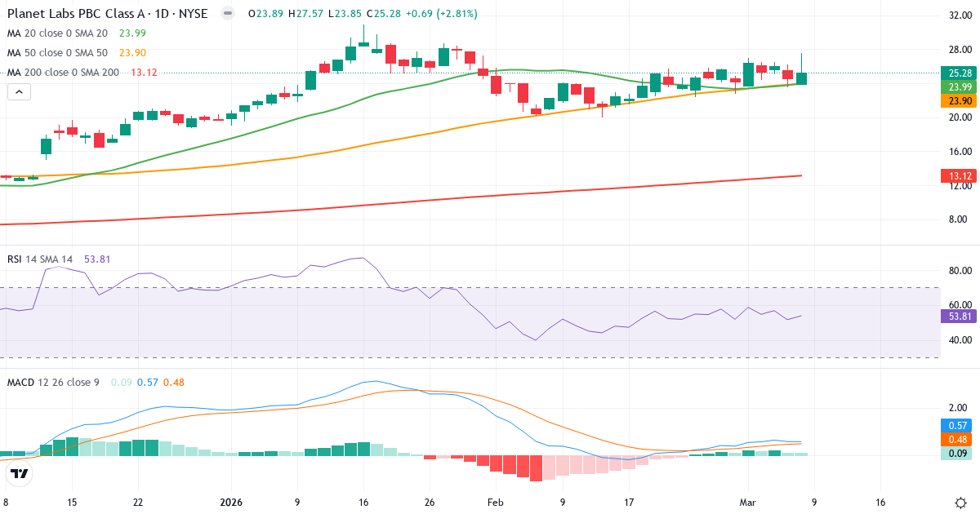Viewport: 980px width, 514px height.
Task: Click the 53.81 RSI value tag on the scale
Action: pyautogui.click(x=957, y=315)
